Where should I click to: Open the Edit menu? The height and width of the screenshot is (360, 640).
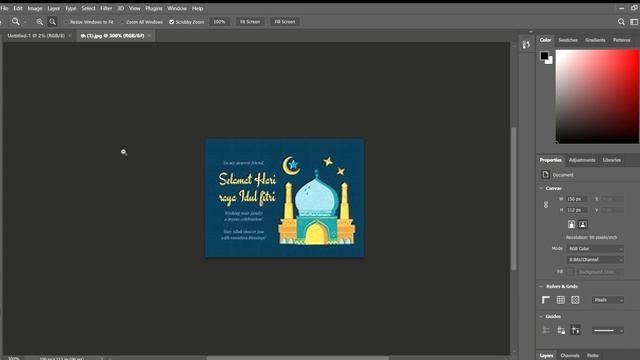18,8
